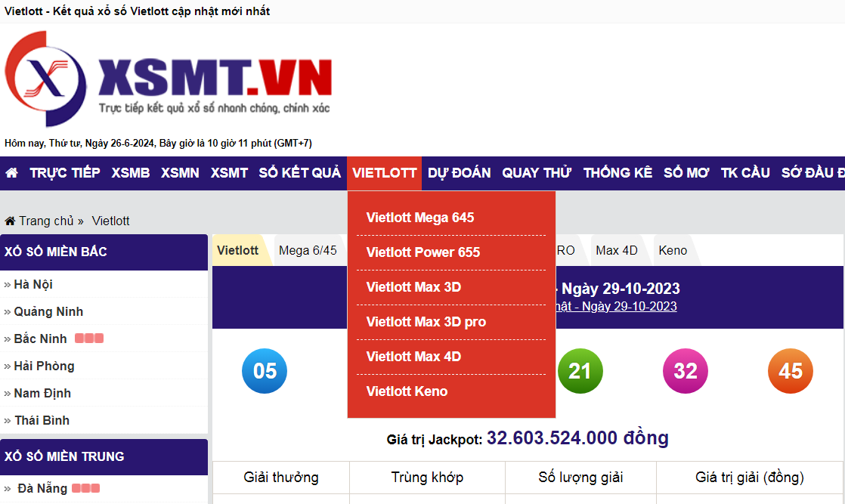Image resolution: width=845 pixels, height=504 pixels.
Task: Click the blue lottery ball showing 05
Action: pyautogui.click(x=264, y=371)
